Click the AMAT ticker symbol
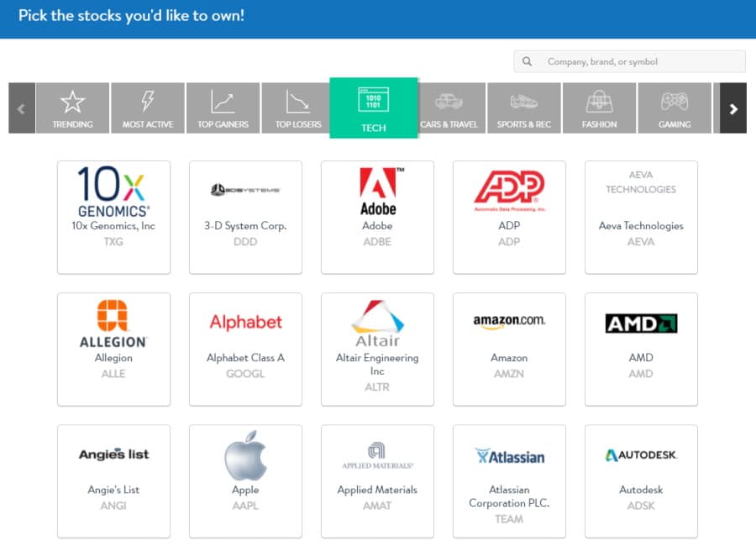 tap(377, 506)
